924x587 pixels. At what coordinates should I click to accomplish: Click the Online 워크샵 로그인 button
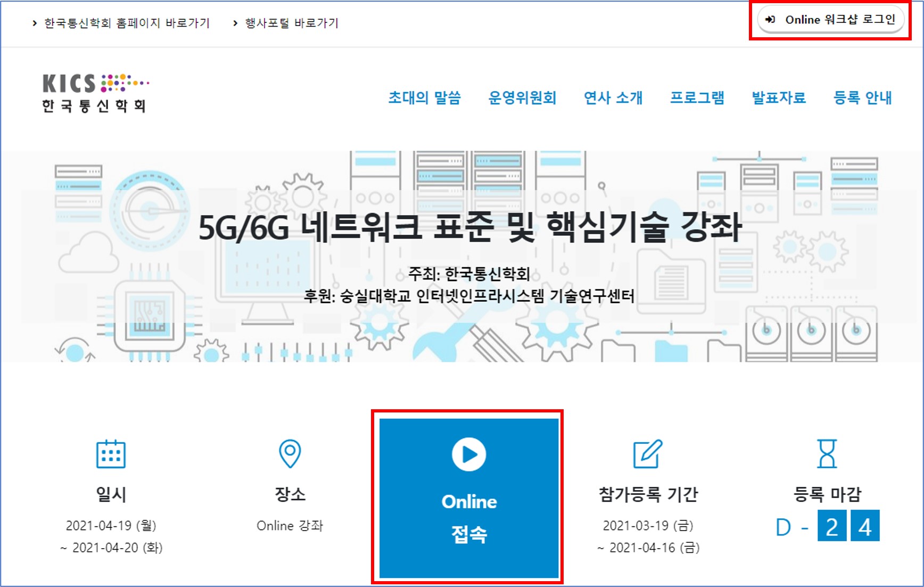pos(830,20)
